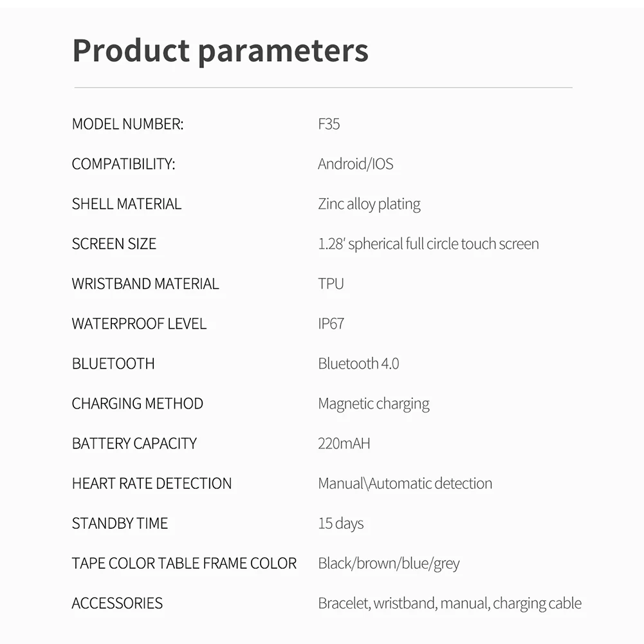Click the Android/IOS compatibility value
644x644 pixels.
coord(355,164)
